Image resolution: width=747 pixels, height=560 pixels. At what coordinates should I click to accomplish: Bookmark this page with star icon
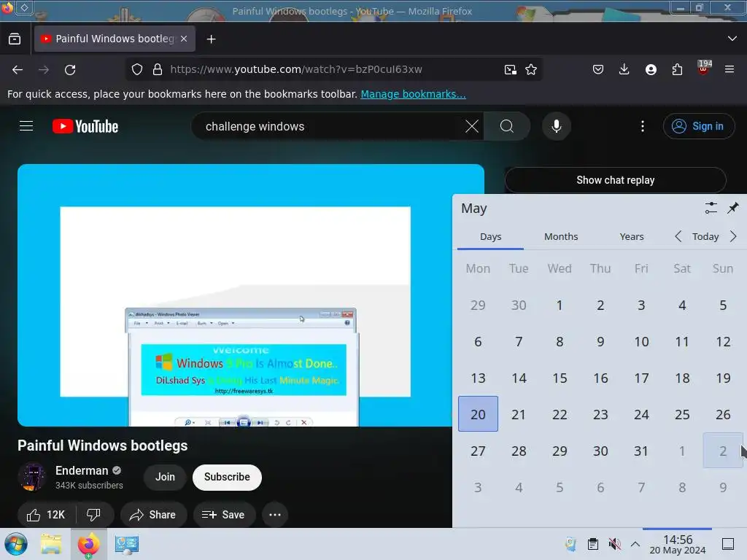(531, 70)
